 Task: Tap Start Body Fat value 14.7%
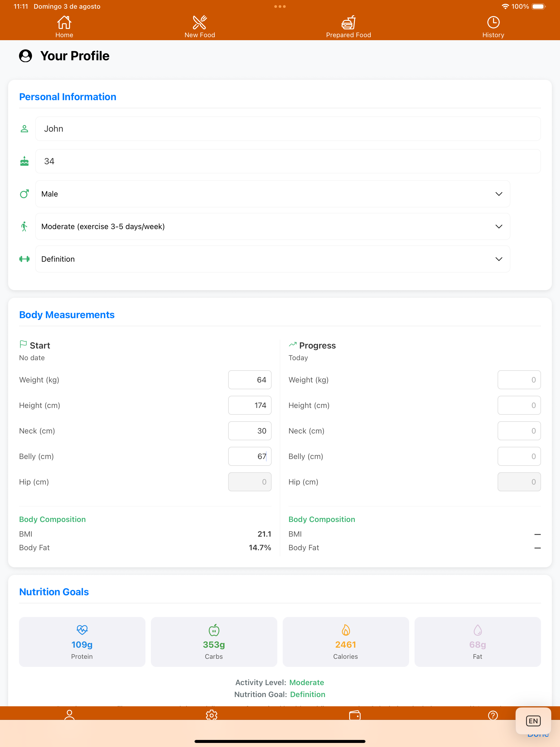pyautogui.click(x=260, y=547)
